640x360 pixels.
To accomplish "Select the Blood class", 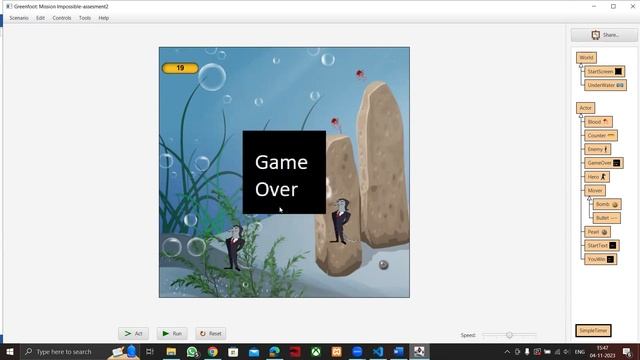I will pyautogui.click(x=598, y=122).
